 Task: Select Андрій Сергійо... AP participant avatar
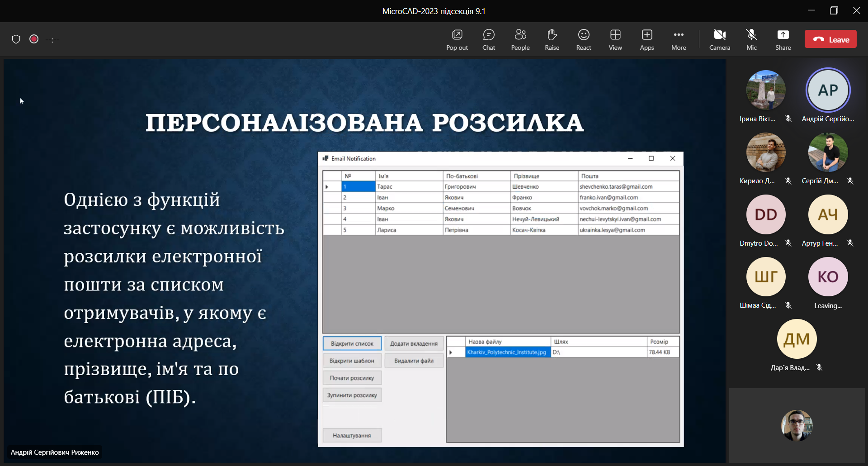point(828,90)
